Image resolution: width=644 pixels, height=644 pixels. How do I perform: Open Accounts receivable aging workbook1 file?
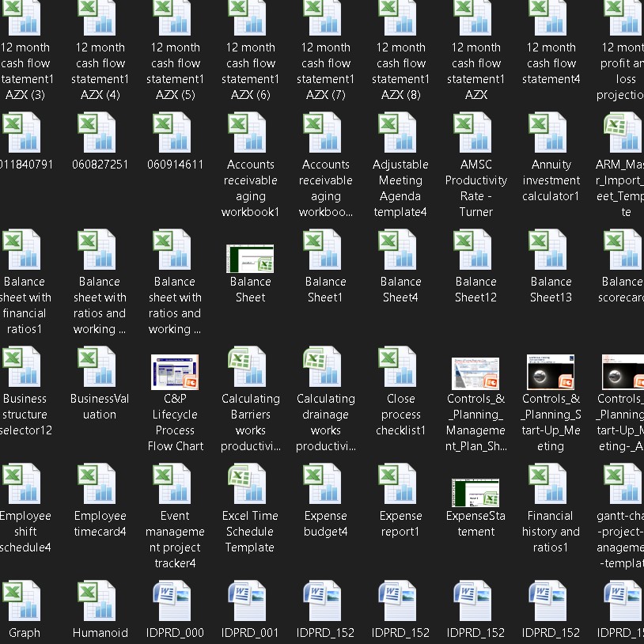coord(250,133)
